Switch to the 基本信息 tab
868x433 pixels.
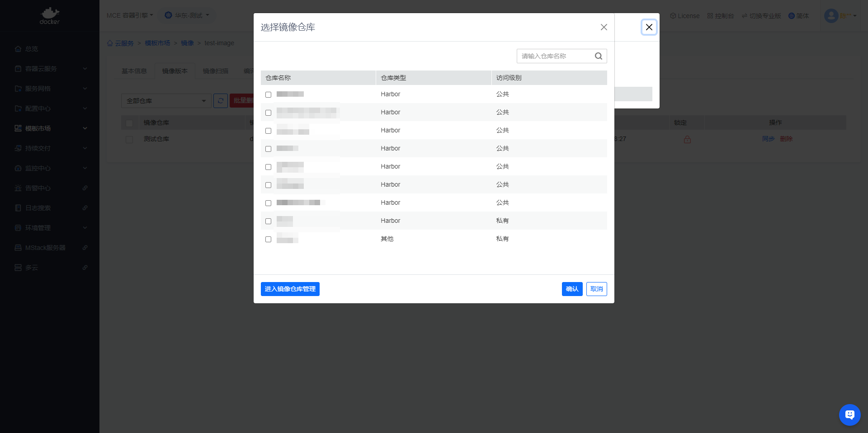coord(134,71)
